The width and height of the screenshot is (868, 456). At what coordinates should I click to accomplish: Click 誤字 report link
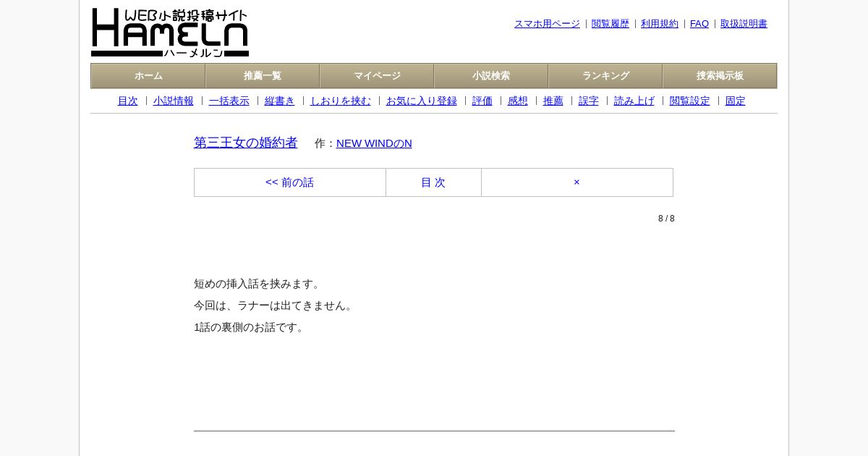pyautogui.click(x=589, y=101)
